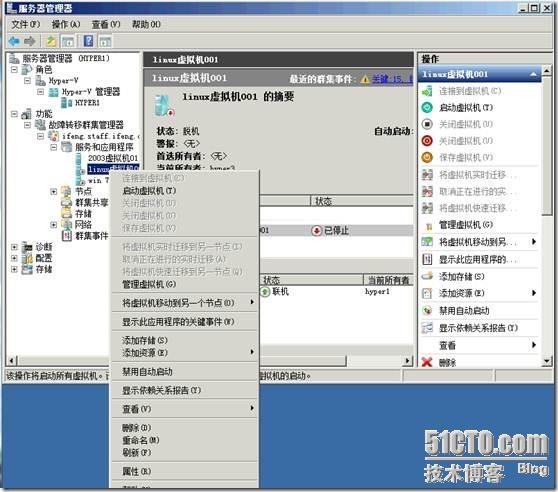Click the virtual machine summary icon
This screenshot has height=492, width=558.
point(164,106)
